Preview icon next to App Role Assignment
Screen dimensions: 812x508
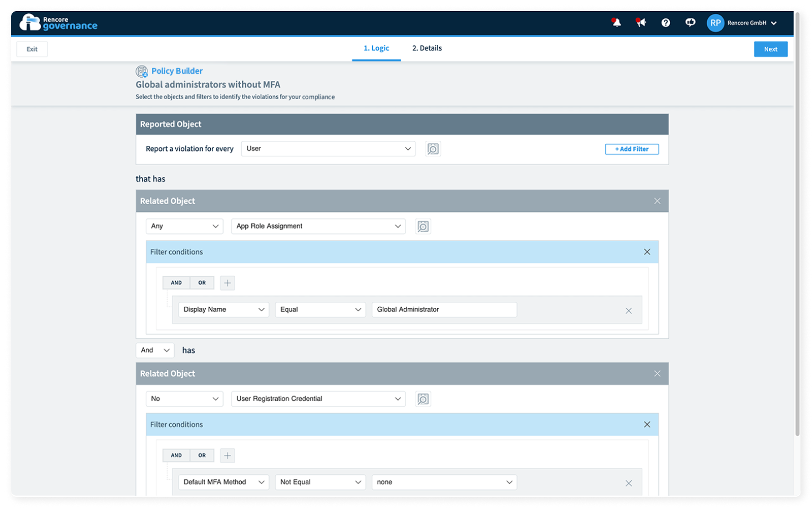pyautogui.click(x=423, y=226)
